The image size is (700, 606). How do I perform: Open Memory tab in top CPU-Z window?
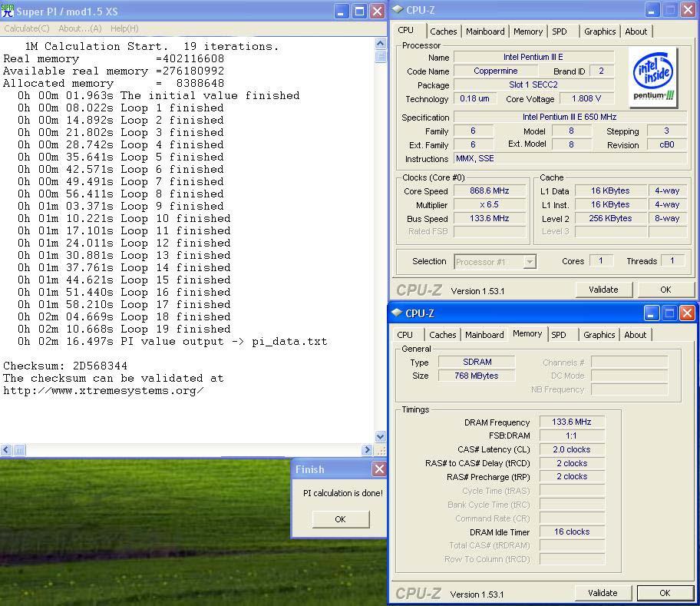point(528,31)
